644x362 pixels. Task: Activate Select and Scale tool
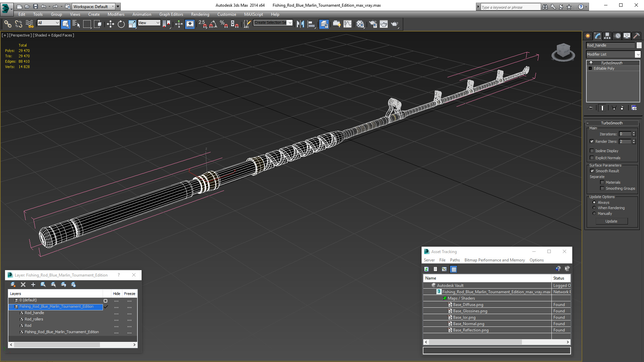pyautogui.click(x=132, y=24)
